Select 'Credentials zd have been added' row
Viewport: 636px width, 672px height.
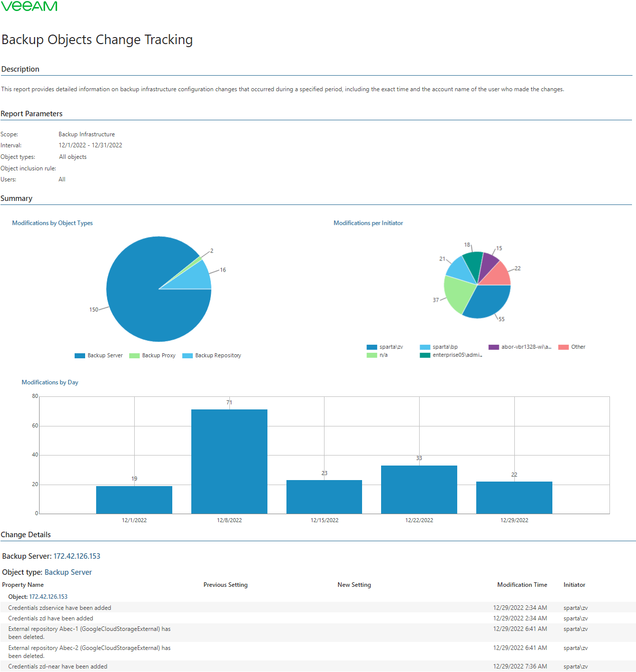(x=318, y=618)
